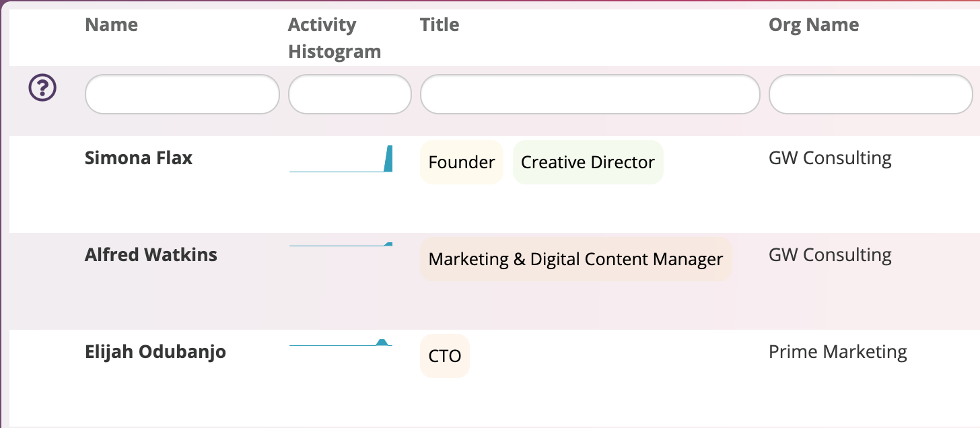Select the Marketing & Digital Content Manager tag
Image resolution: width=980 pixels, height=428 pixels.
click(575, 259)
